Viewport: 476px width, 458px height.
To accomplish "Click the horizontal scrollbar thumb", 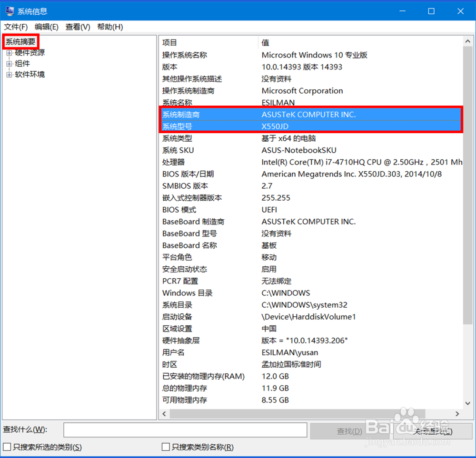I will point(297,414).
